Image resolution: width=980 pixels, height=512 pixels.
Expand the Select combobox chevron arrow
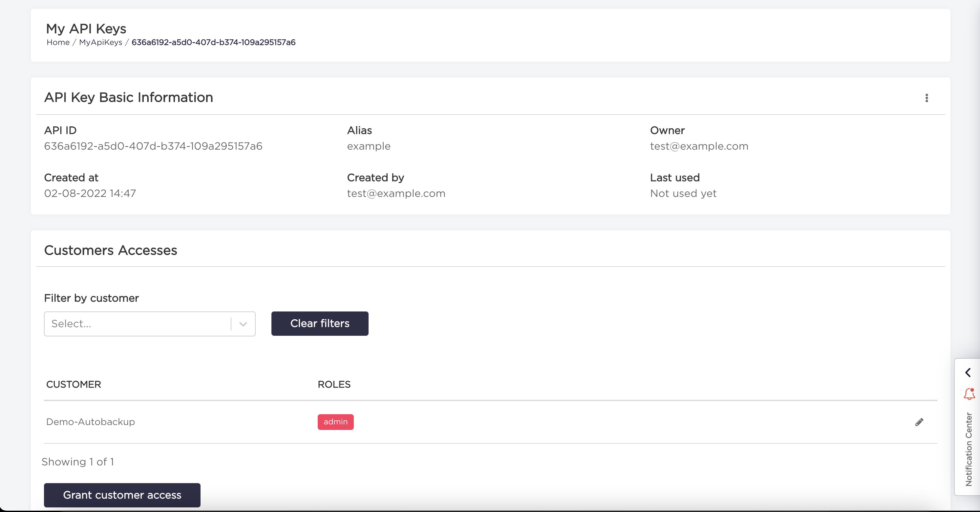(243, 324)
